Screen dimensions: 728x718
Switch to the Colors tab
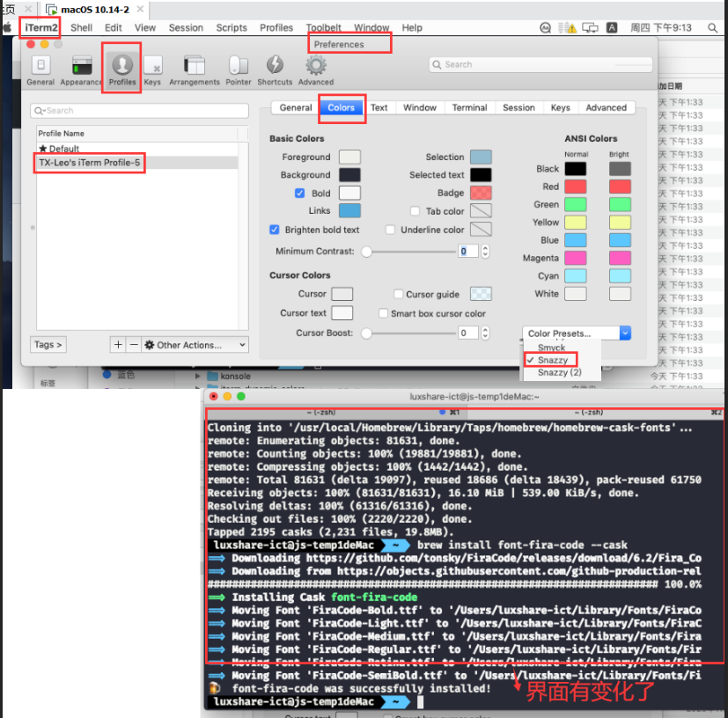point(342,107)
